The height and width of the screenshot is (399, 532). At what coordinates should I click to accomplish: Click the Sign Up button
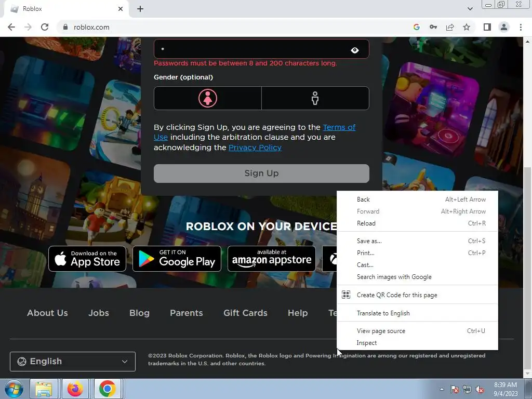[261, 174]
